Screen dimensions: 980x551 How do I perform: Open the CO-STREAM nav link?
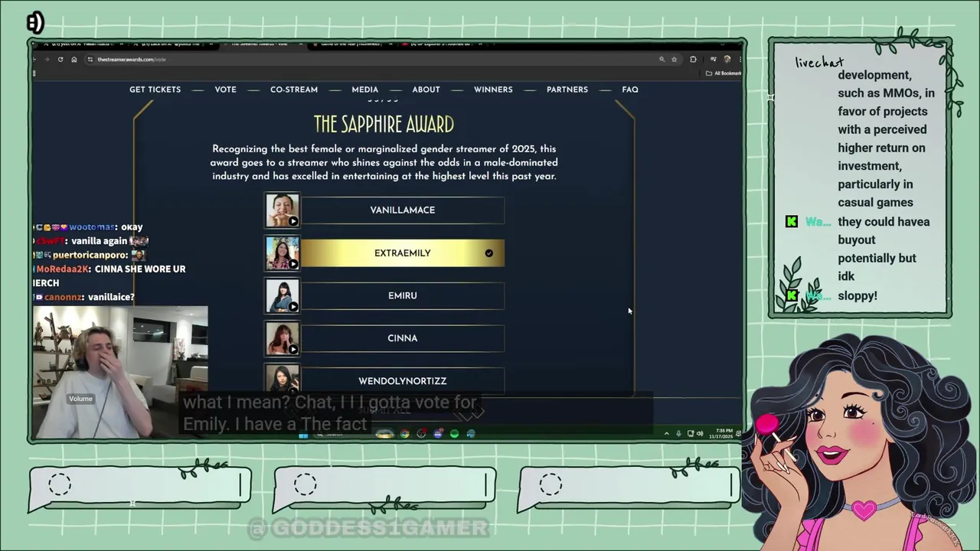294,90
